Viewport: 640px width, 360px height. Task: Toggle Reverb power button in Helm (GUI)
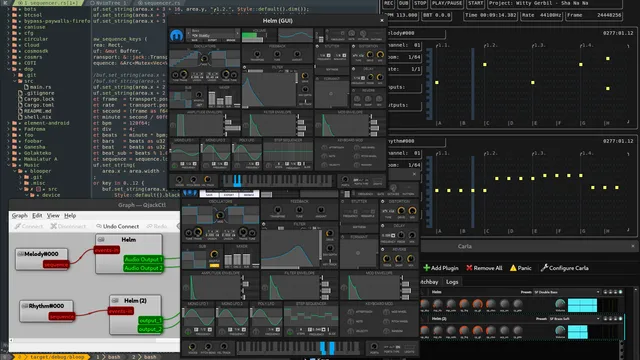point(353,91)
